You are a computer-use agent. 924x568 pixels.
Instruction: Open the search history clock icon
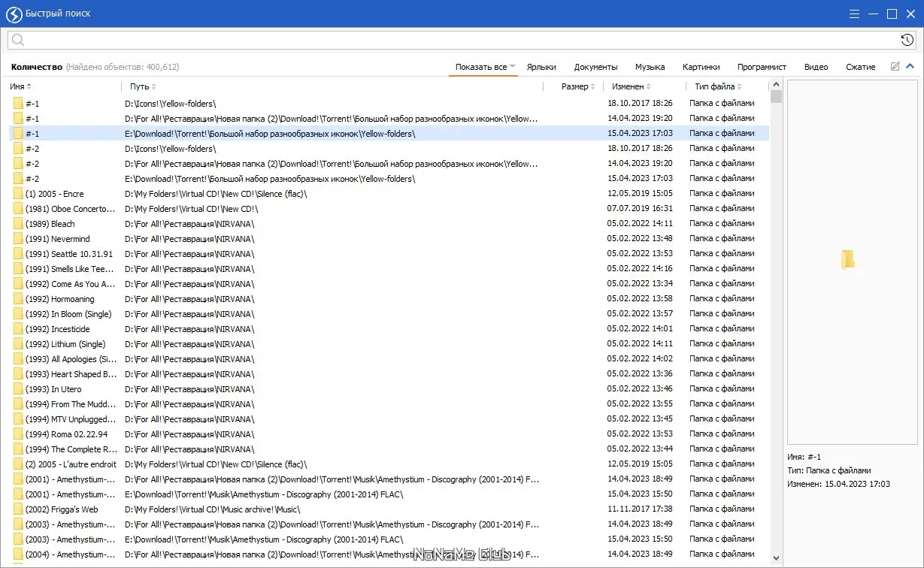pos(907,40)
